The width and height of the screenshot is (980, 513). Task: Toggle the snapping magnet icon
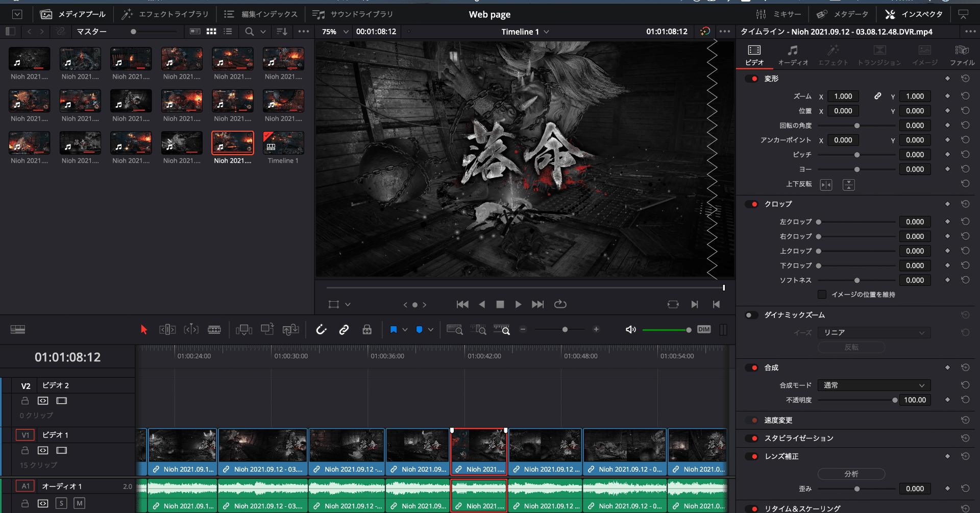[321, 329]
